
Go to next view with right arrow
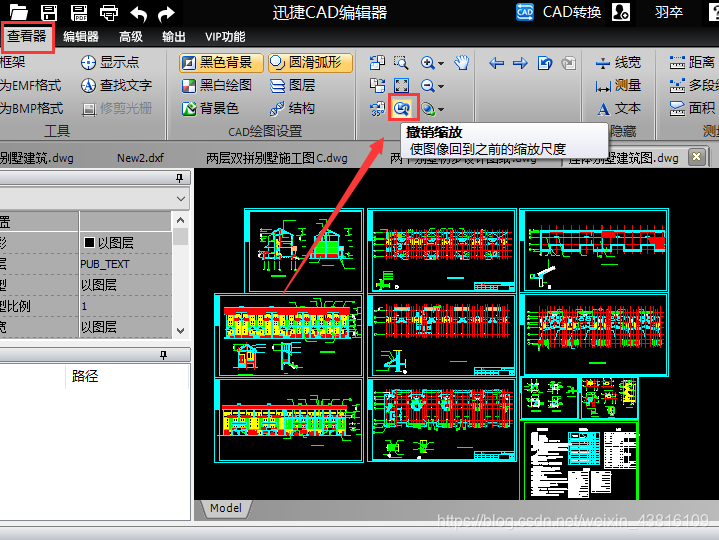[520, 63]
